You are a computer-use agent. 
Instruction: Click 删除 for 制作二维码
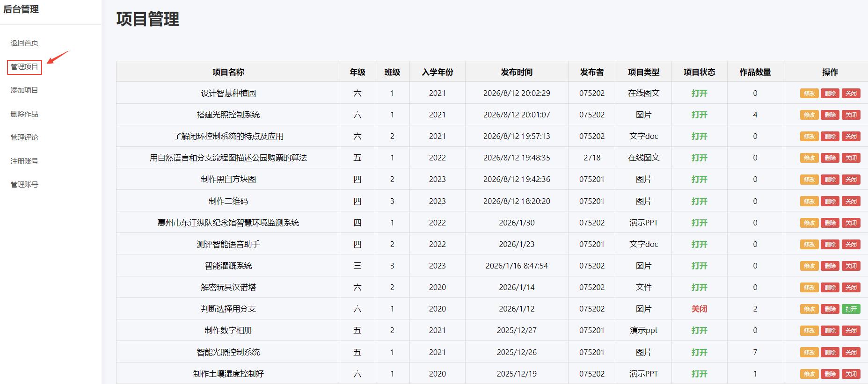830,201
